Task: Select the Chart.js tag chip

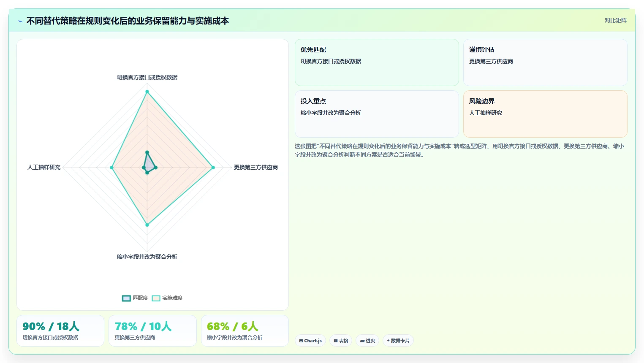Action: 310,341
